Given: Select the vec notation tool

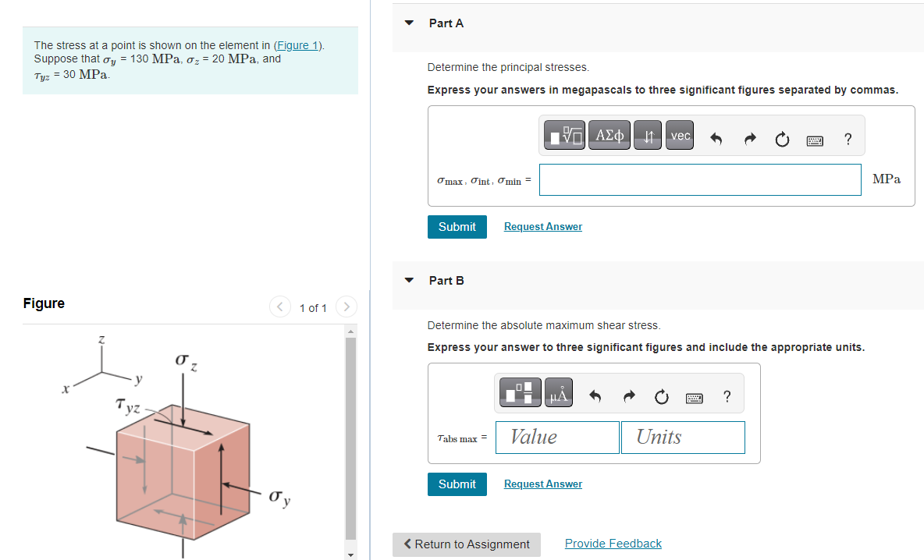Looking at the screenshot, I should click(x=679, y=134).
